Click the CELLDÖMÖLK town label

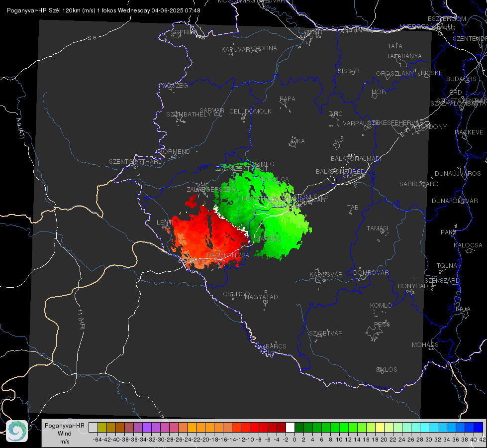(x=250, y=112)
